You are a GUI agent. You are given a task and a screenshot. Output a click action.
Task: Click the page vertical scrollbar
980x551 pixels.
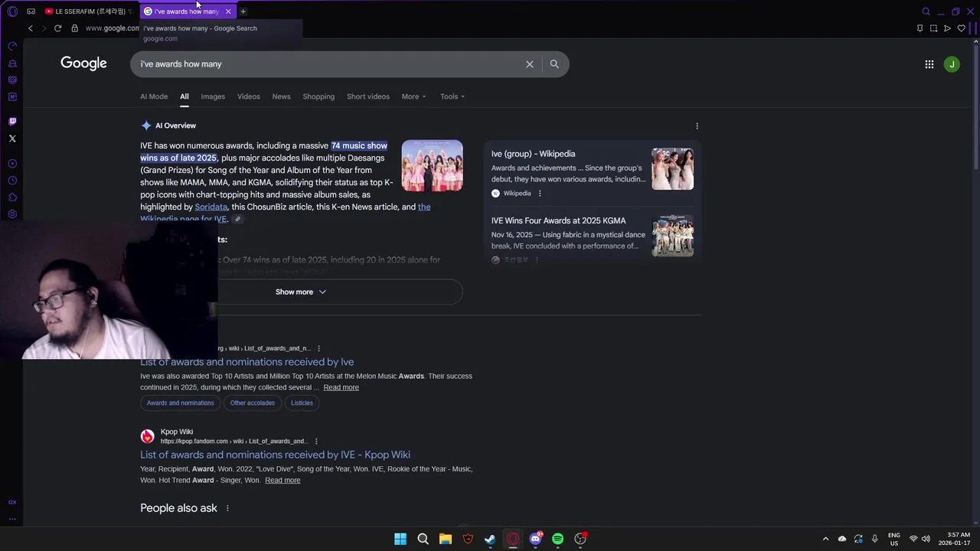tap(976, 107)
